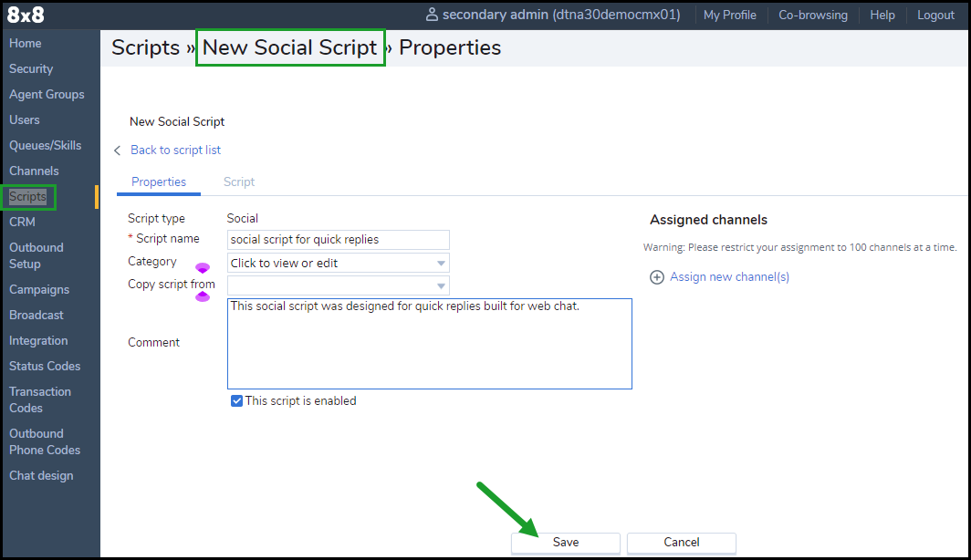The height and width of the screenshot is (560, 971).
Task: Open Chat design in the sidebar
Action: [x=41, y=476]
